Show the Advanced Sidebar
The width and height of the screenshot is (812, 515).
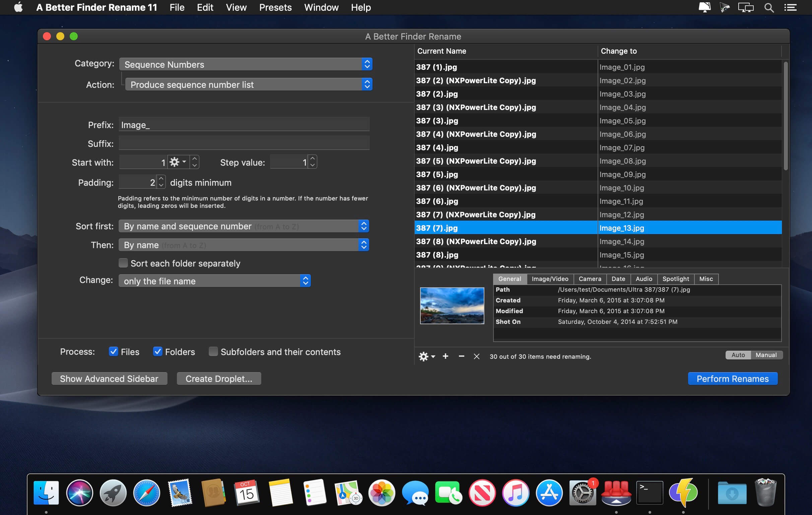click(x=109, y=378)
